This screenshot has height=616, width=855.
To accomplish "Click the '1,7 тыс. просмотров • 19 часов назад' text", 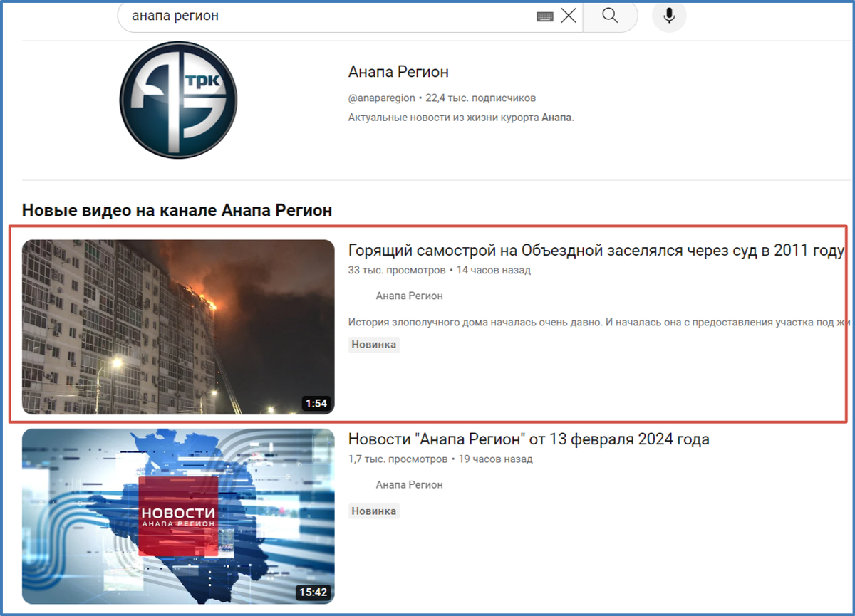I will 440,459.
